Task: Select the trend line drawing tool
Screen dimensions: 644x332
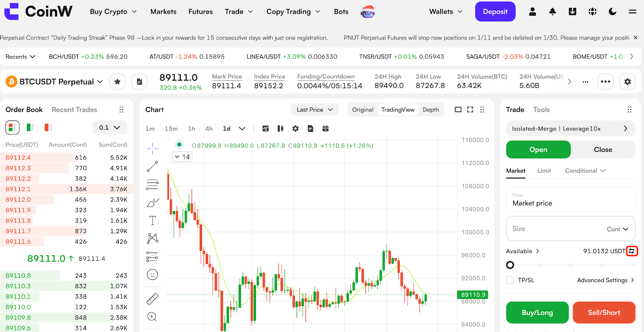Action: [x=152, y=166]
